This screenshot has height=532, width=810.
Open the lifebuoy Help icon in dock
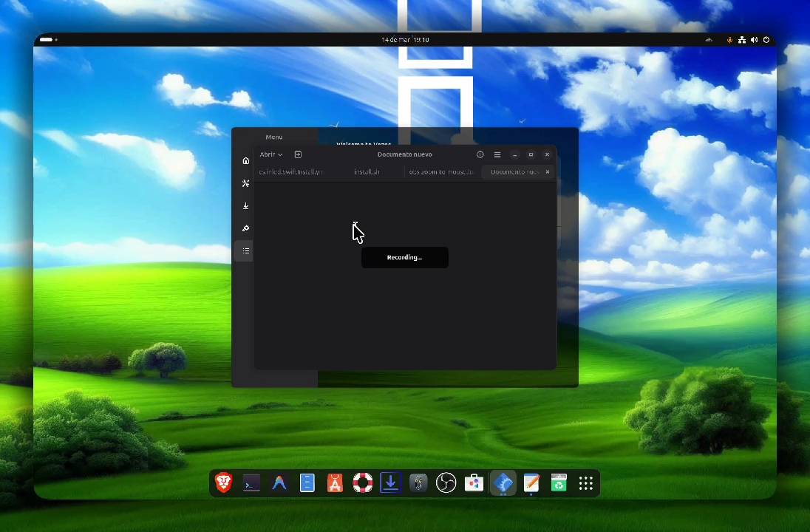coord(363,483)
